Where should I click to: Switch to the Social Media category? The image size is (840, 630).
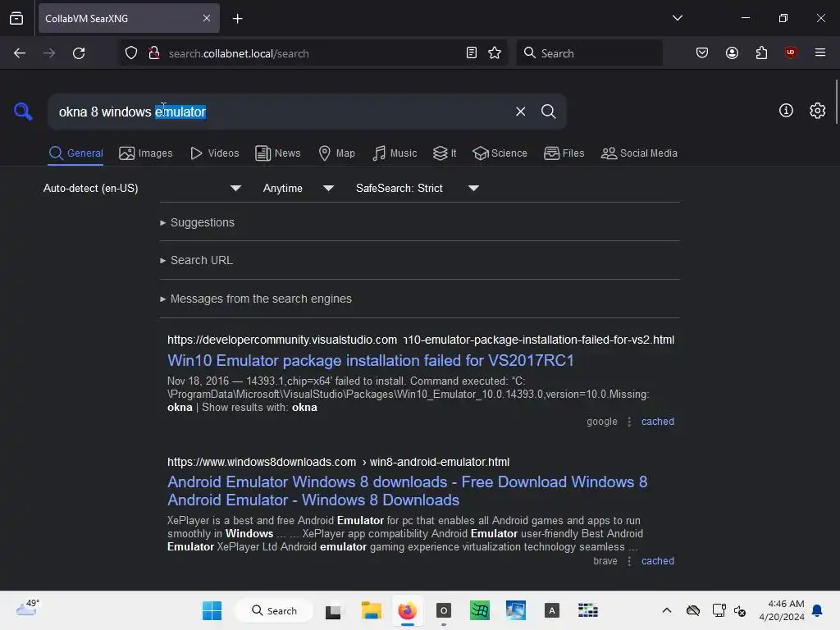click(x=639, y=153)
